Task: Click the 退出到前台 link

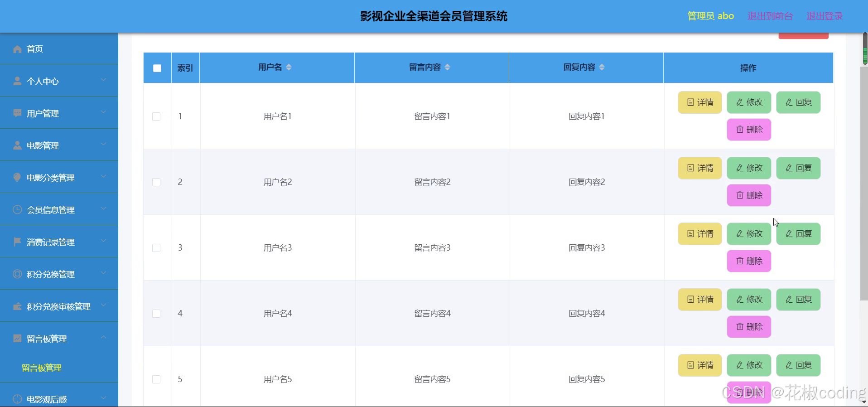Action: point(770,16)
